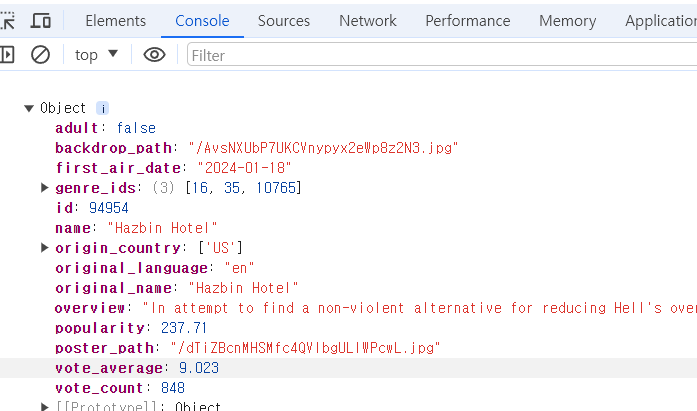697x411 pixels.
Task: Click the info badge next to Object
Action: coord(103,108)
